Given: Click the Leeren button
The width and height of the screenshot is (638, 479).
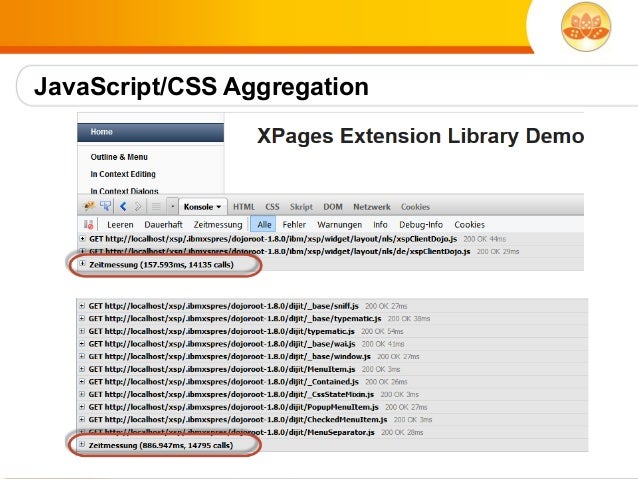Looking at the screenshot, I should tap(120, 225).
